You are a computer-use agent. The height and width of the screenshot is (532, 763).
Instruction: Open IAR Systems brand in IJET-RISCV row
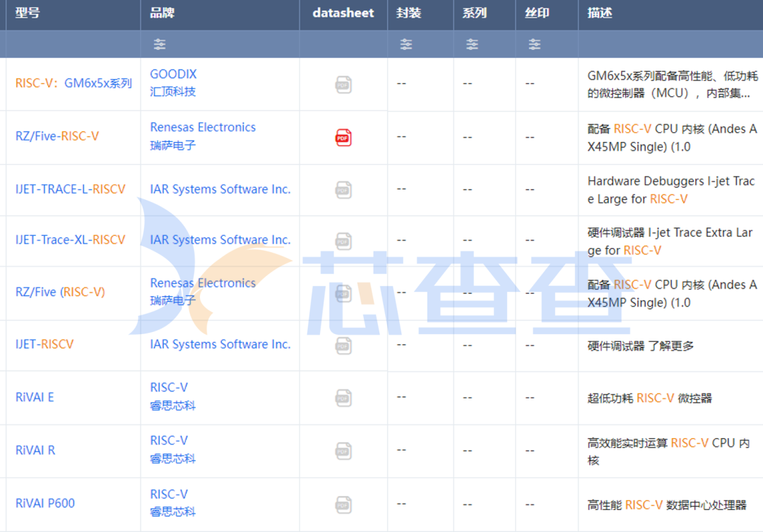coord(220,344)
